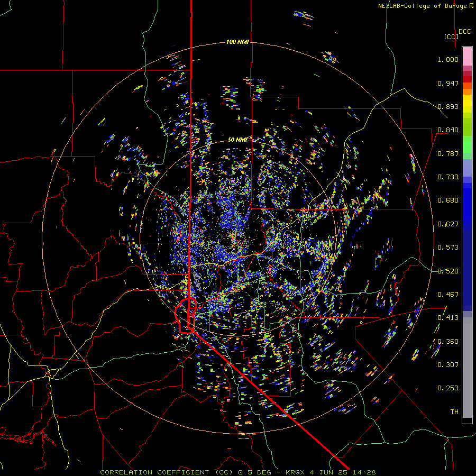Pick the bright green color bar segment
The height and width of the screenshot is (476, 476).
point(467,144)
